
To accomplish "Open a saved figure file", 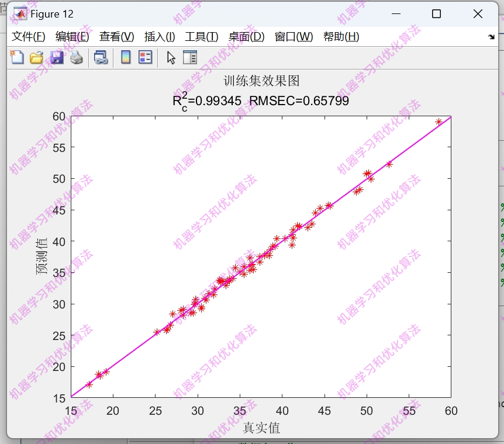I will click(36, 57).
